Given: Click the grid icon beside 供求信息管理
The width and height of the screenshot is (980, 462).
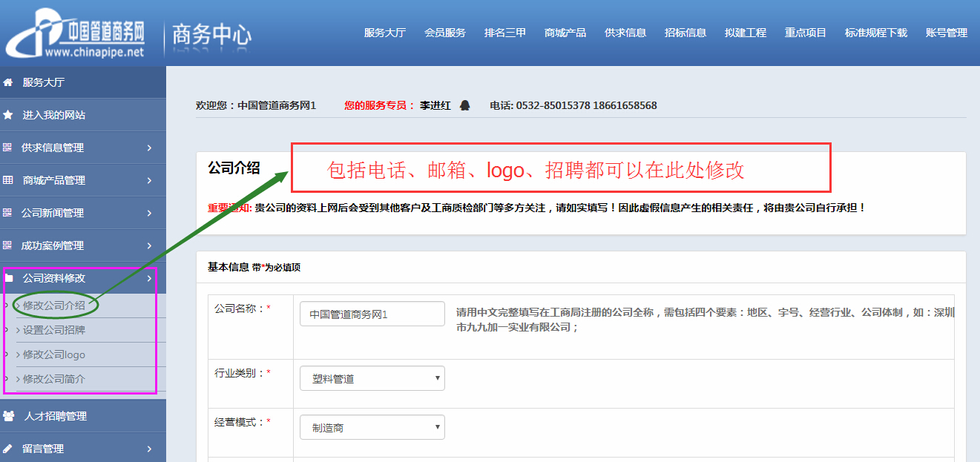Looking at the screenshot, I should point(7,148).
